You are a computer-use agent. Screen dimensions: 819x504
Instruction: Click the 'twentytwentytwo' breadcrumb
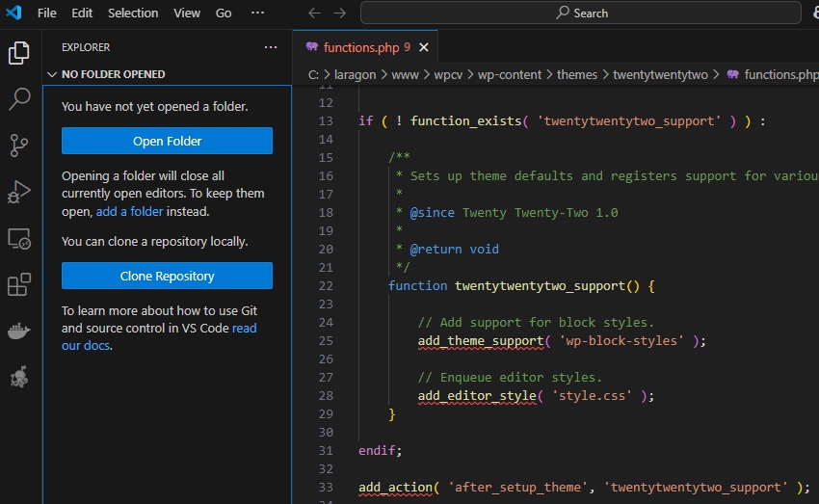pos(660,75)
